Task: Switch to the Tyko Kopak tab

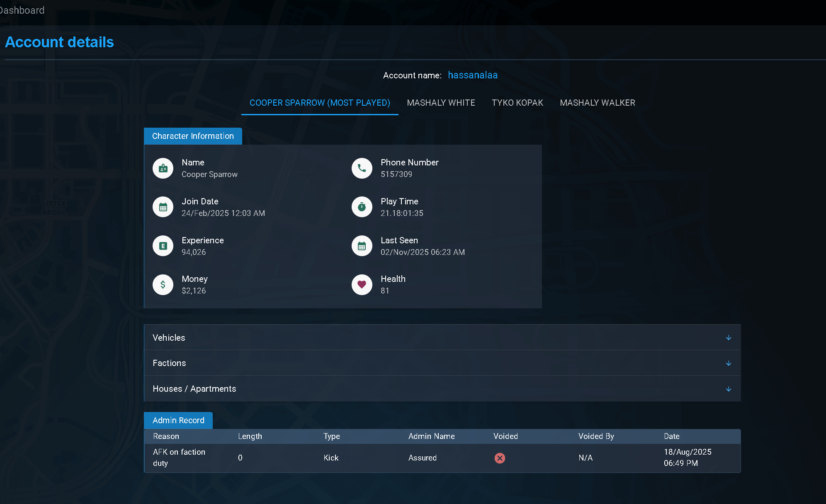Action: click(x=517, y=103)
